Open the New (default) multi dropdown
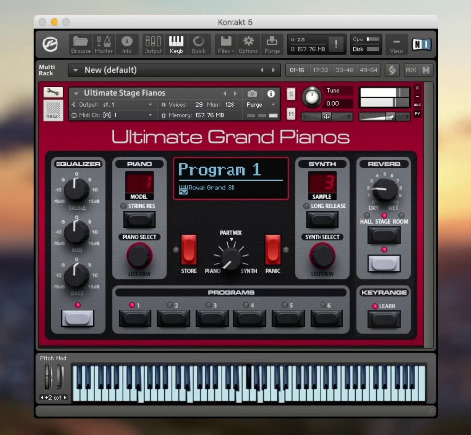Screen dimensions: 471x435 (75, 70)
